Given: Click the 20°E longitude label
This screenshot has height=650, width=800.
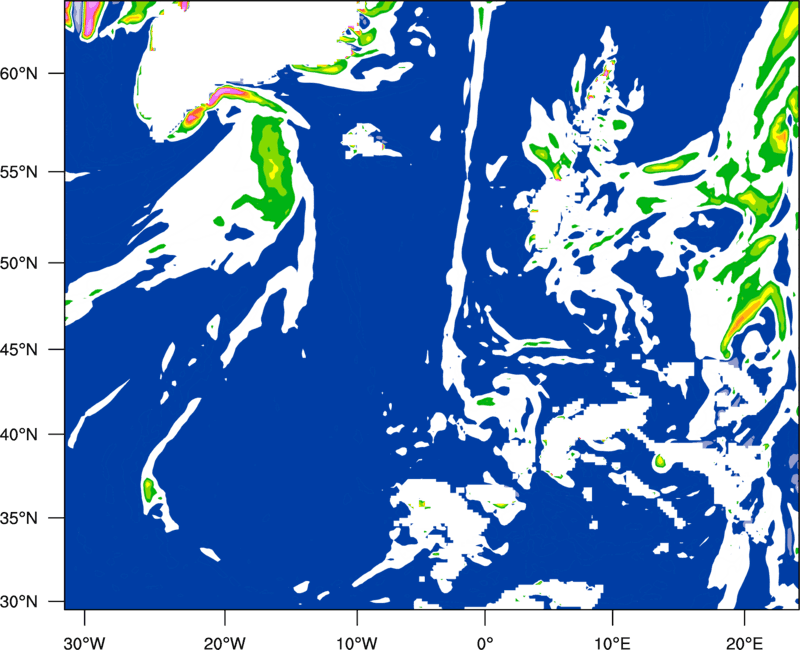Looking at the screenshot, I should 744,643.
